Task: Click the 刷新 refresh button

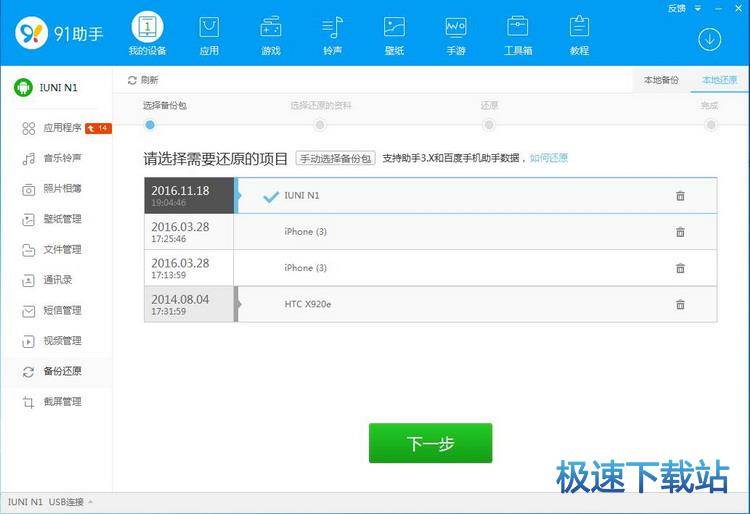Action: [143, 80]
